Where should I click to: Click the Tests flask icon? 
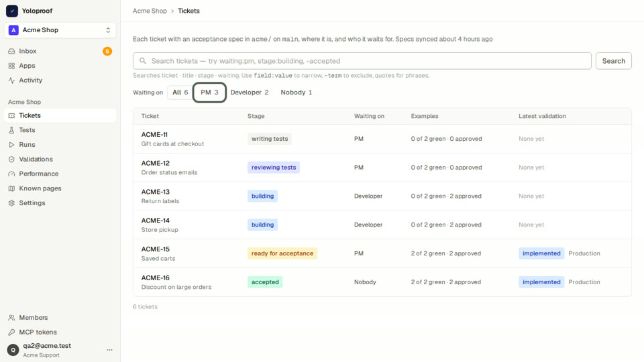click(11, 130)
